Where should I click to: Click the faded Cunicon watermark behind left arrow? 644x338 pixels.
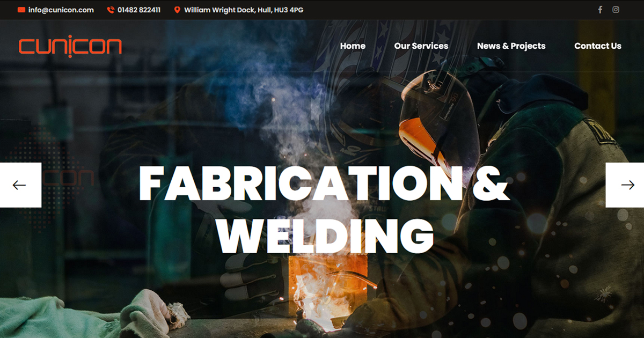click(68, 178)
